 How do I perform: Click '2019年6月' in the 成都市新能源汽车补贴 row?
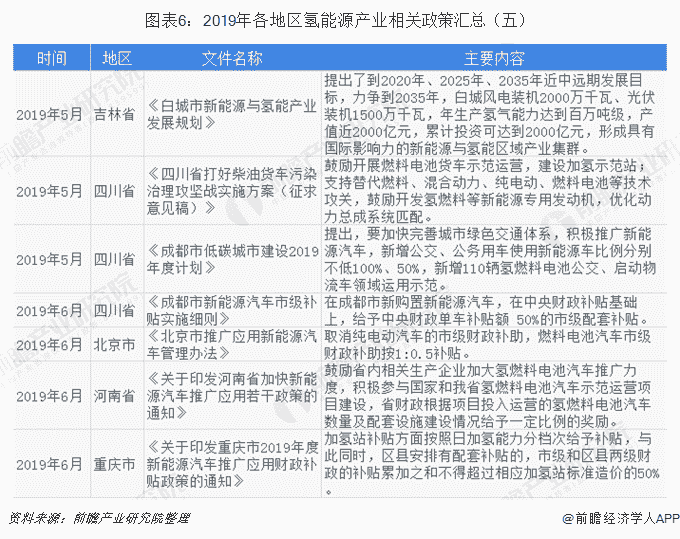(x=49, y=311)
